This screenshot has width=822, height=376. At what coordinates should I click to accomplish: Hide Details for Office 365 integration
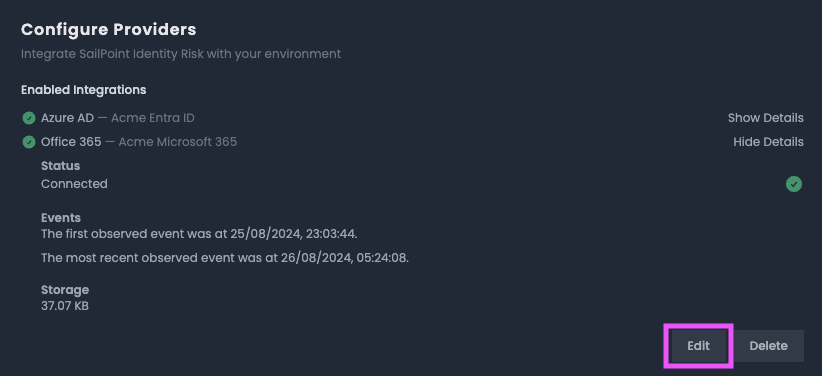coord(768,142)
